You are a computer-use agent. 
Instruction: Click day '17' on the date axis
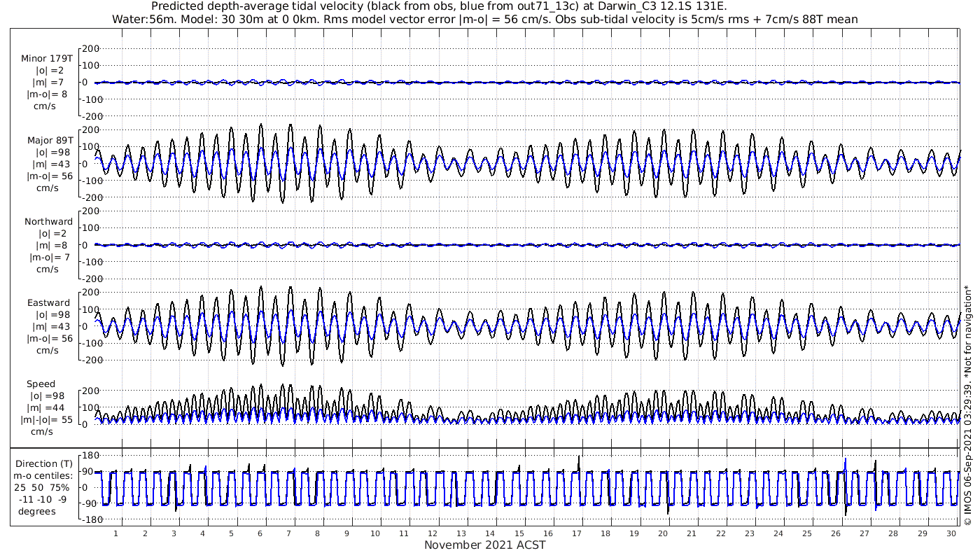[576, 533]
